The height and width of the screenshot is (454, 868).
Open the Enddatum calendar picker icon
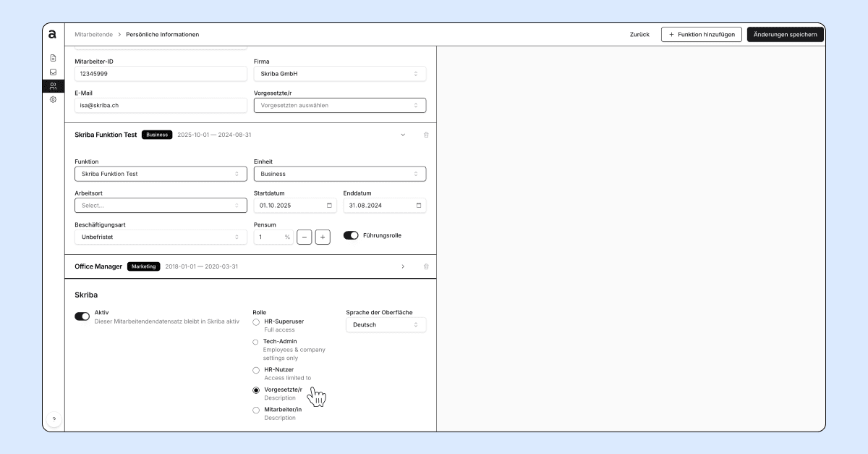(x=419, y=206)
